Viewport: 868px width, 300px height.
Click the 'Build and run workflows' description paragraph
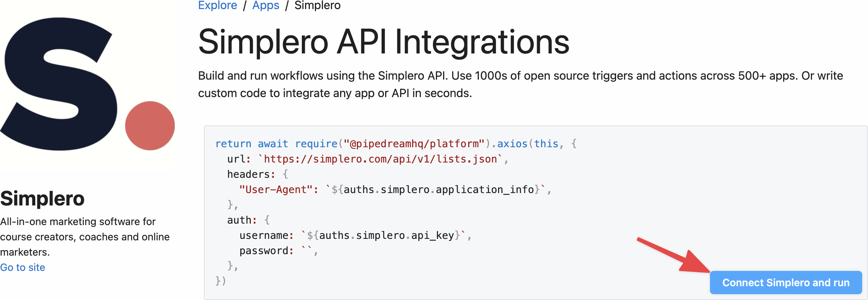(521, 84)
